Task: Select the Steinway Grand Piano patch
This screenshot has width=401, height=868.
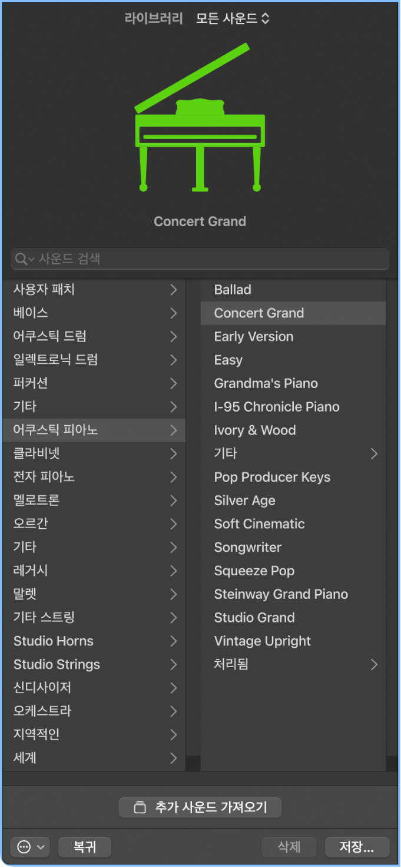Action: click(293, 594)
